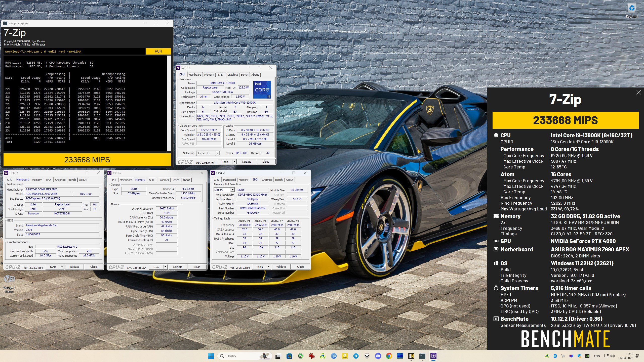
Task: Select the Max Bandwidth 'DDR5-4800 (2400 MHz)' field
Action: pos(253,195)
